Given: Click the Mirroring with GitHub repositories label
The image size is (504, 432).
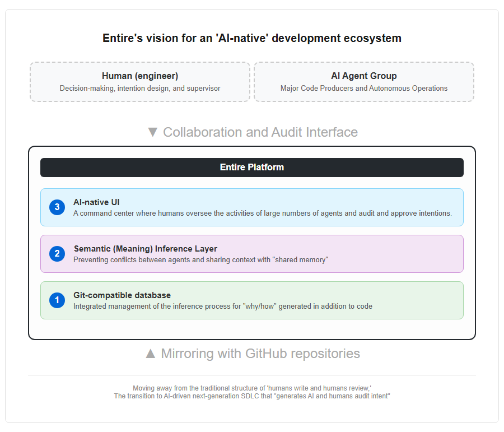Looking at the screenshot, I should pos(260,354).
